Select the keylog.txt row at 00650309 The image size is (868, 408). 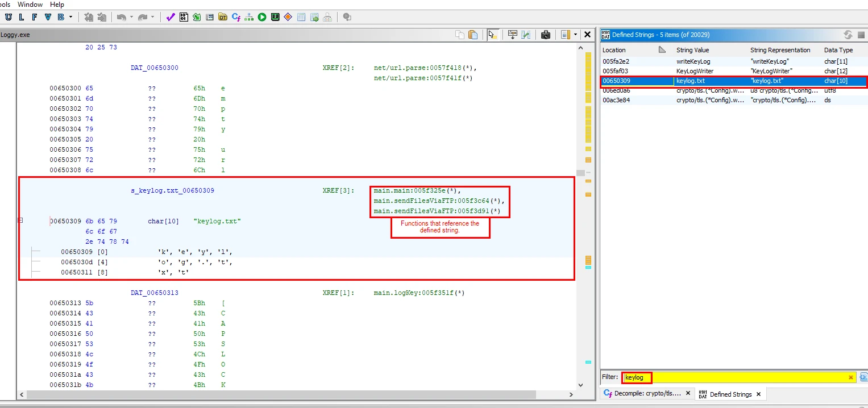pos(734,81)
